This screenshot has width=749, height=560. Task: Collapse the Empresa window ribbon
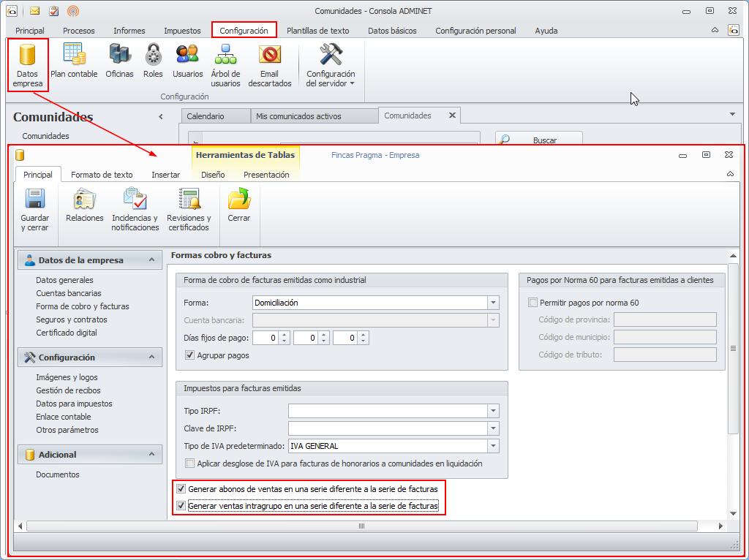point(731,174)
